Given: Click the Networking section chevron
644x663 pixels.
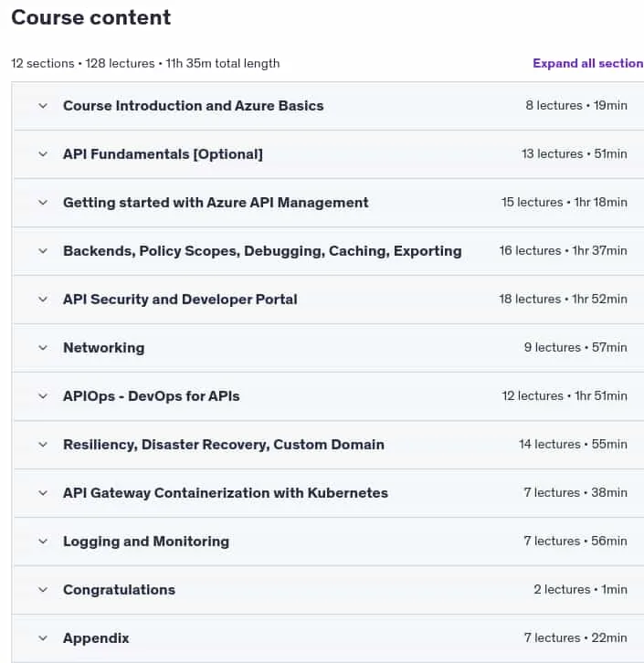Looking at the screenshot, I should 43,348.
